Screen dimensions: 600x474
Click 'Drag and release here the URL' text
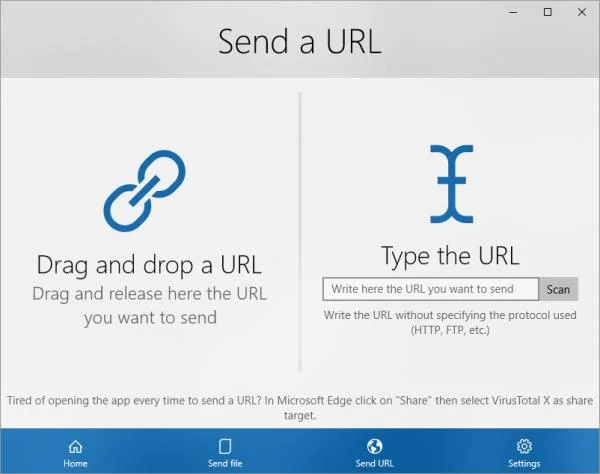pos(149,294)
